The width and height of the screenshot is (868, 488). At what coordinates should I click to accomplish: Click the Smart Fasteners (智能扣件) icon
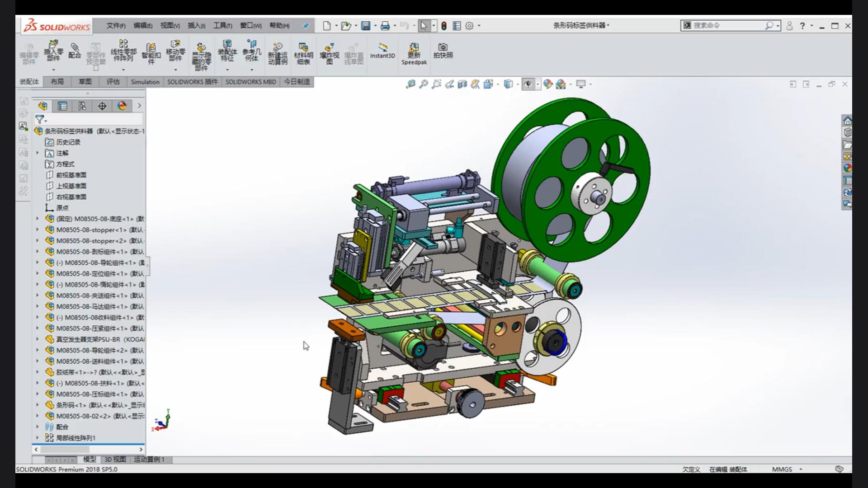coord(151,53)
